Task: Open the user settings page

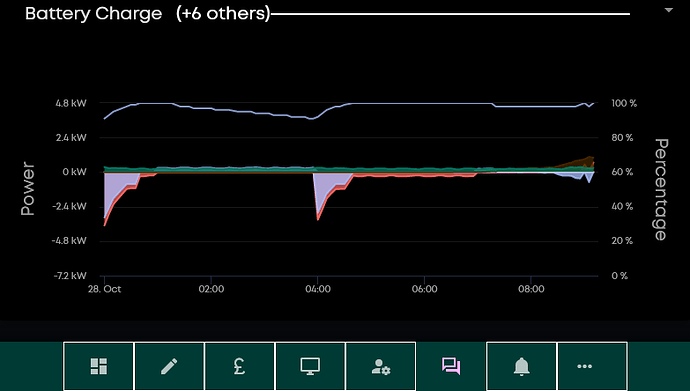Action: coord(381,366)
